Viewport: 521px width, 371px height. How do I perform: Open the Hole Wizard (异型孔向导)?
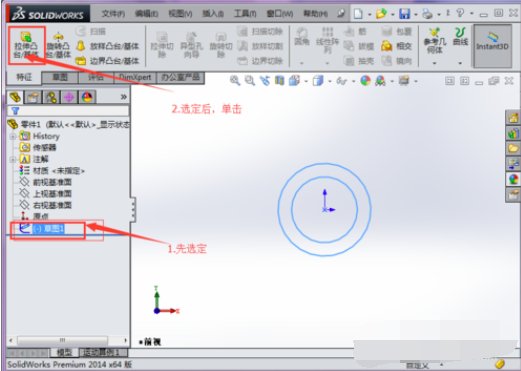191,45
